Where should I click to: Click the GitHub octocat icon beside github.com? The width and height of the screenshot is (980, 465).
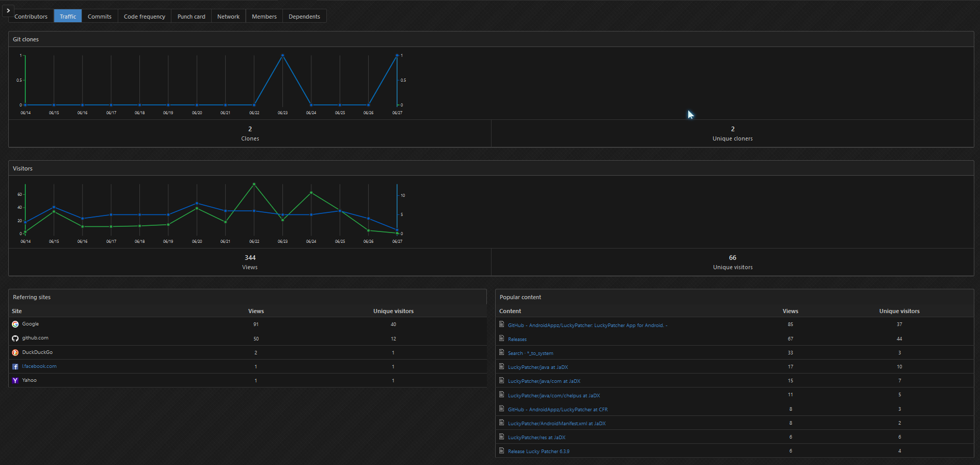(15, 338)
